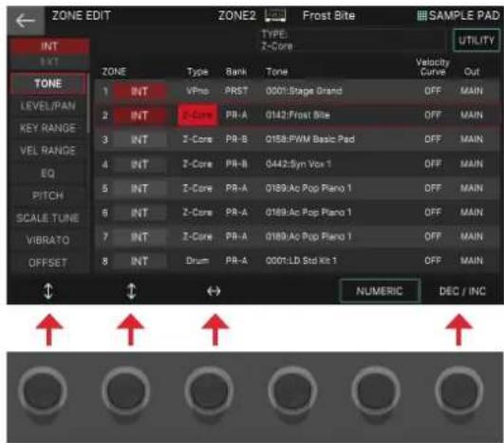Select the PR-B bank of zone 3
The width and height of the screenshot is (504, 443).
pos(236,139)
